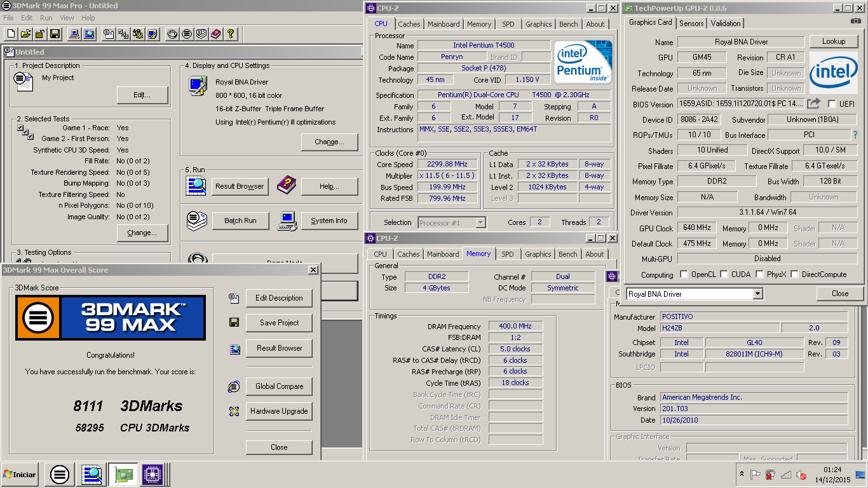Image resolution: width=868 pixels, height=488 pixels.
Task: Open the Run menu
Action: pos(46,18)
